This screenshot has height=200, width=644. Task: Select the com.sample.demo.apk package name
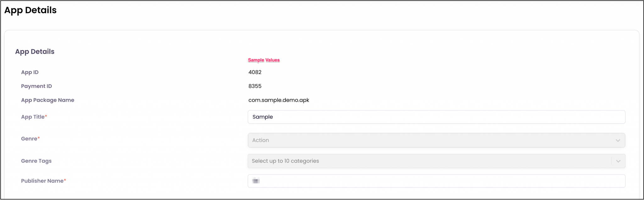(x=278, y=100)
